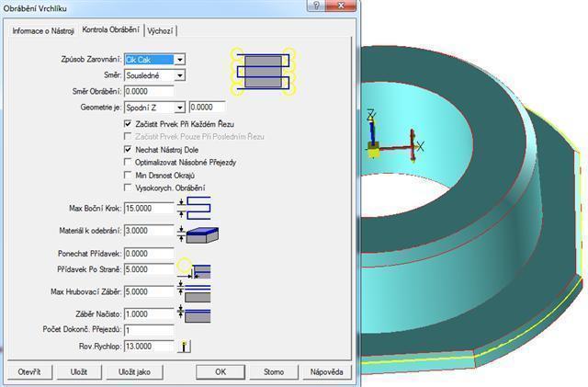Enable Optimalizovat Násobné Přejezdy checkbox
The image size is (588, 387).
point(128,161)
